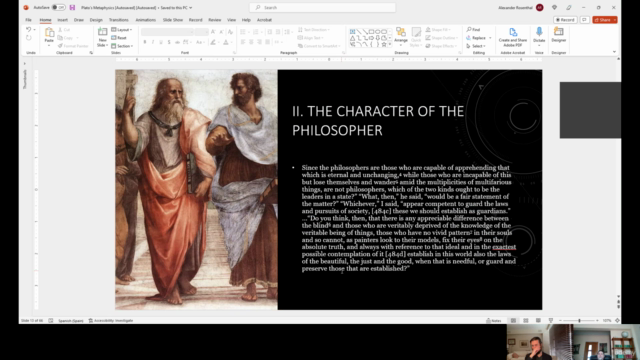Click the Reading View icon in status bar
640x360 pixels.
click(x=538, y=320)
